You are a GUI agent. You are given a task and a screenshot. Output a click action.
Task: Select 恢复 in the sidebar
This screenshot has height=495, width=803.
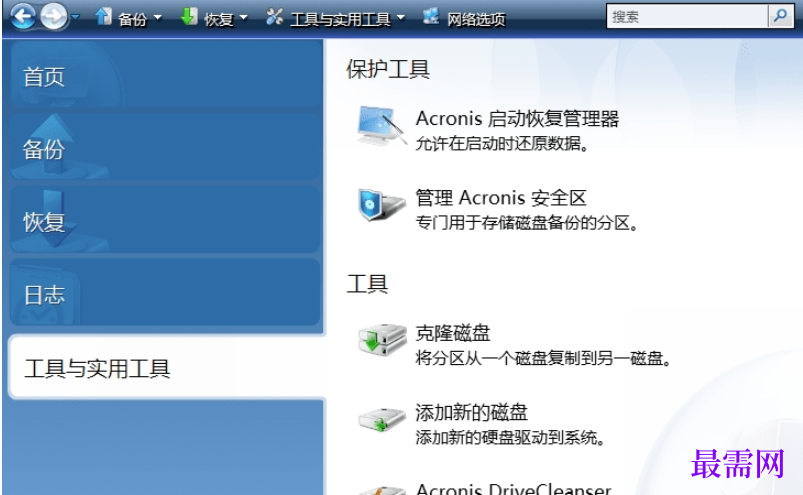(x=165, y=220)
